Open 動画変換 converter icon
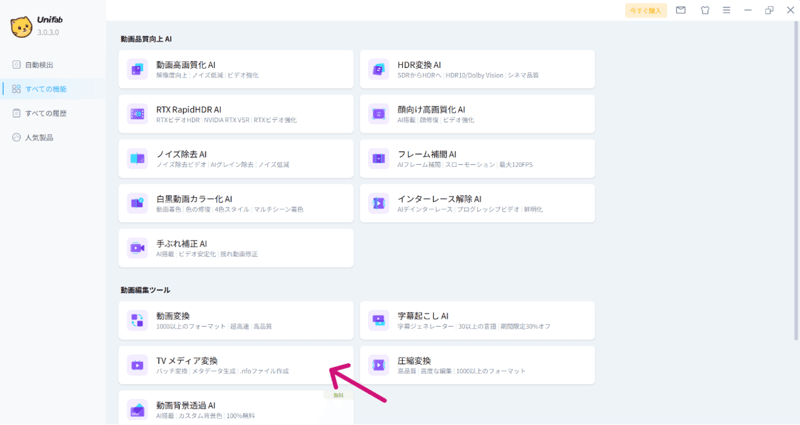The height and width of the screenshot is (425, 800). pos(137,320)
